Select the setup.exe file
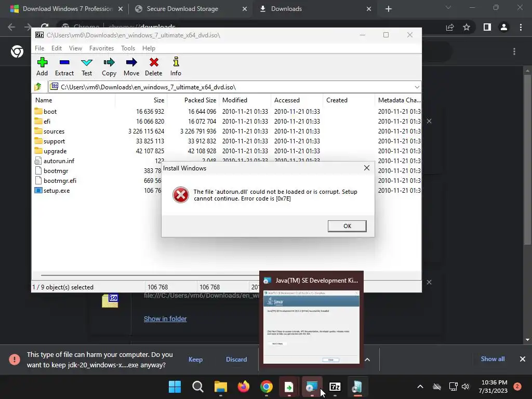This screenshot has height=399, width=532. pos(56,190)
